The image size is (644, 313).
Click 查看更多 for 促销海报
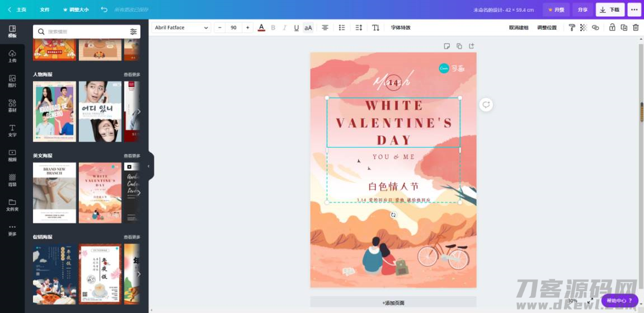tap(132, 237)
